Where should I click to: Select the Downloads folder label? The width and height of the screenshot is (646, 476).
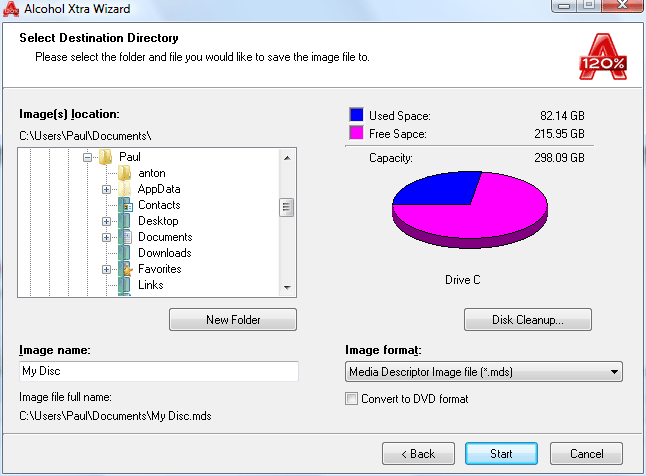[165, 253]
